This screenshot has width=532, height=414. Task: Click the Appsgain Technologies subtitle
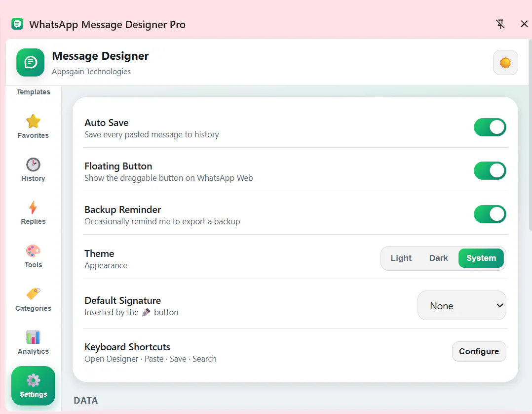(91, 71)
